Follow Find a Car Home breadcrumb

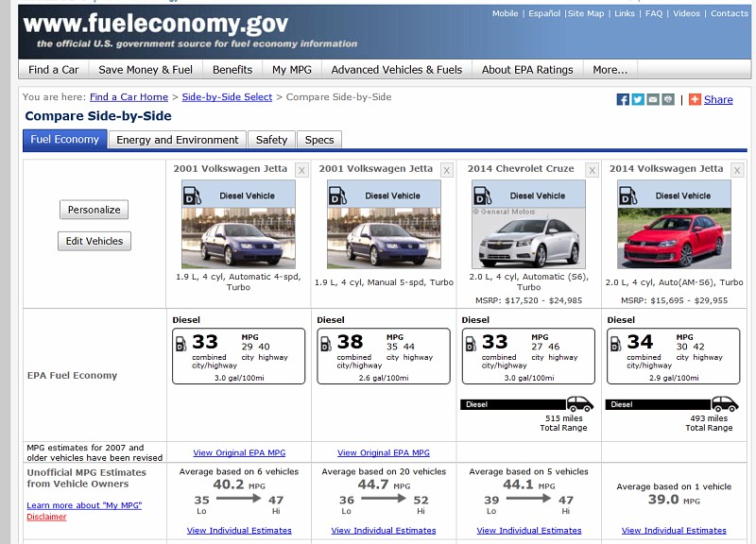coord(129,97)
